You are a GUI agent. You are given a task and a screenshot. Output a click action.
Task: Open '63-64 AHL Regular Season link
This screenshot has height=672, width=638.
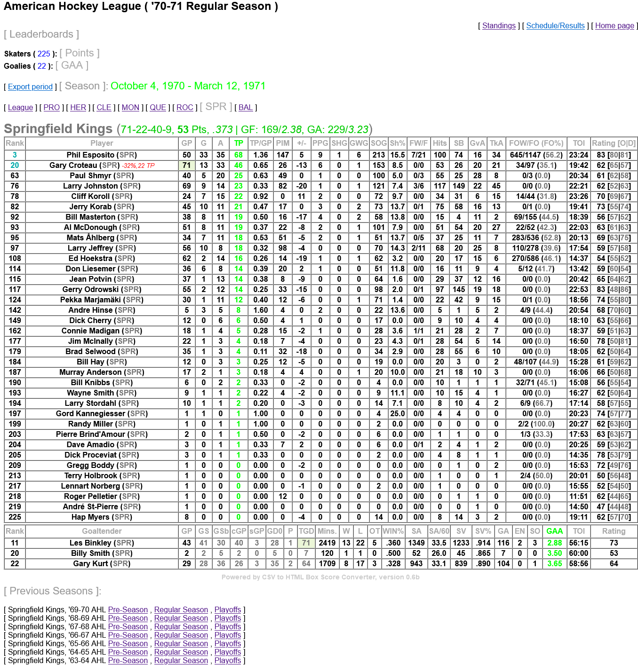click(181, 661)
